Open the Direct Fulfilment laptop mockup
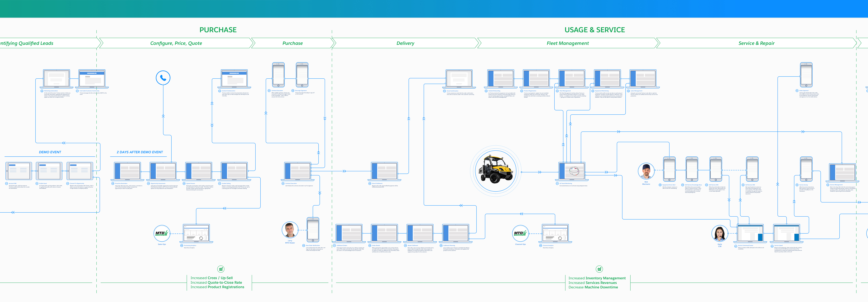Viewport: 868px width, 302px height. [384, 171]
